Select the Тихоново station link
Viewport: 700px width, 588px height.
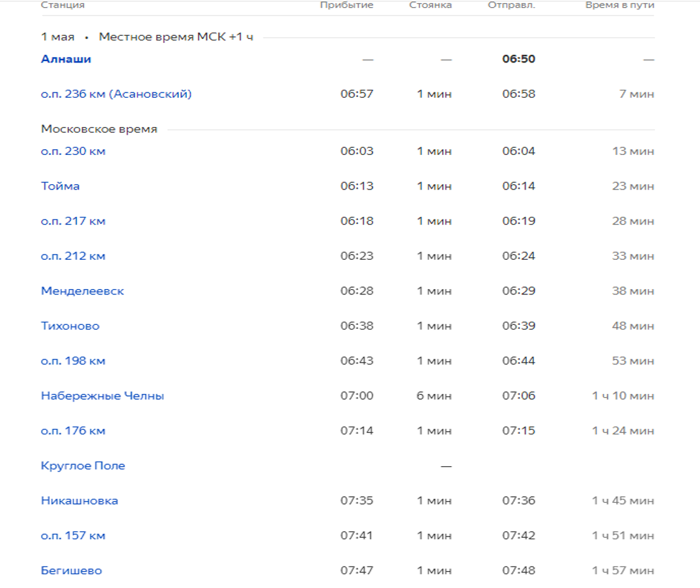click(x=70, y=326)
